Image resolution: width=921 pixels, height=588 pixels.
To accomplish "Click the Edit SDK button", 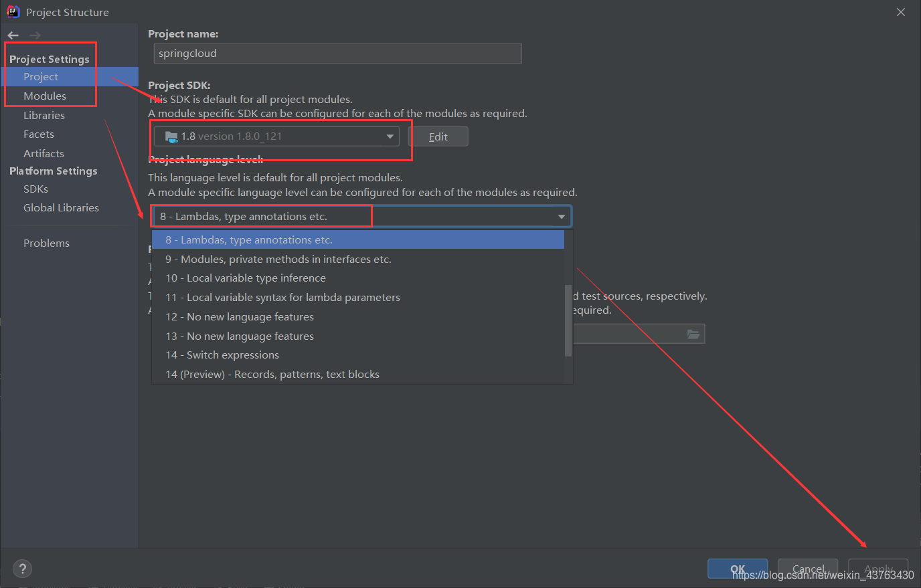I will pyautogui.click(x=438, y=136).
